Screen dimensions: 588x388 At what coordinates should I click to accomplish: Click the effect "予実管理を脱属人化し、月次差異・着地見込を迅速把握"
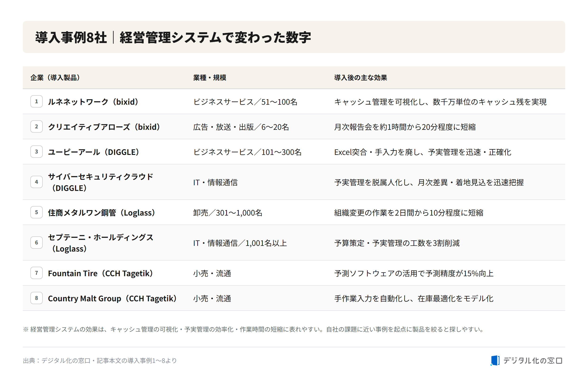(x=429, y=182)
